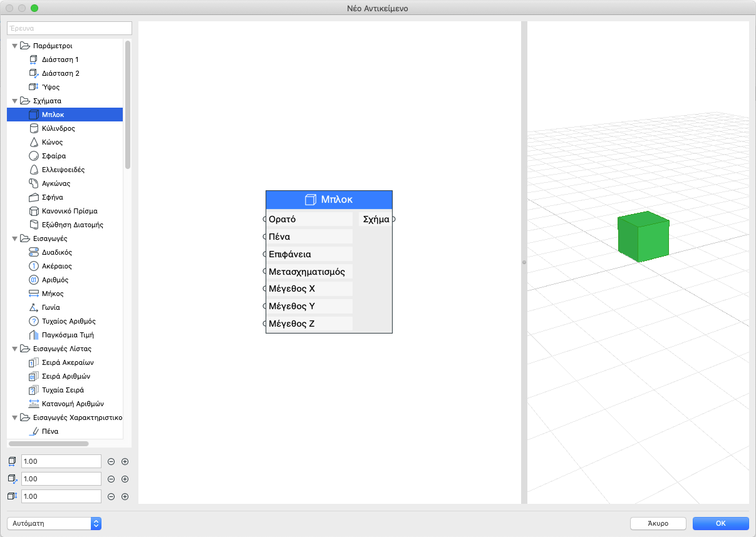This screenshot has height=537, width=756.
Task: Choose the Ελλειψοειδές shape icon
Action: [x=34, y=170]
